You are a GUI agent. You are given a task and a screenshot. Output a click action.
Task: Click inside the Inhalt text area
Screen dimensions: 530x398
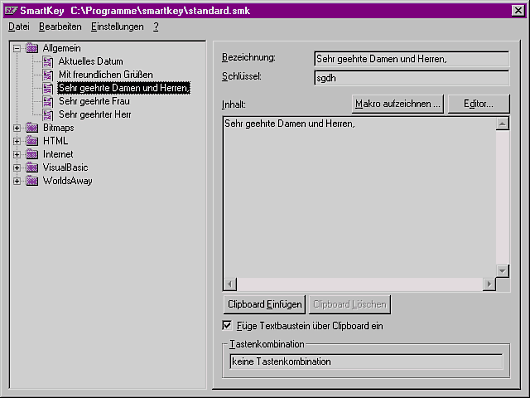tap(359, 197)
